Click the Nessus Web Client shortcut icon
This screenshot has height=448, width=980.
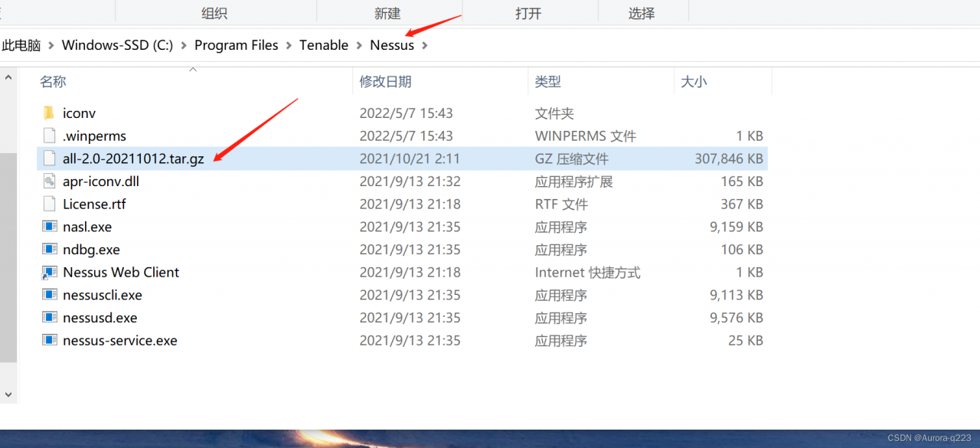50,273
